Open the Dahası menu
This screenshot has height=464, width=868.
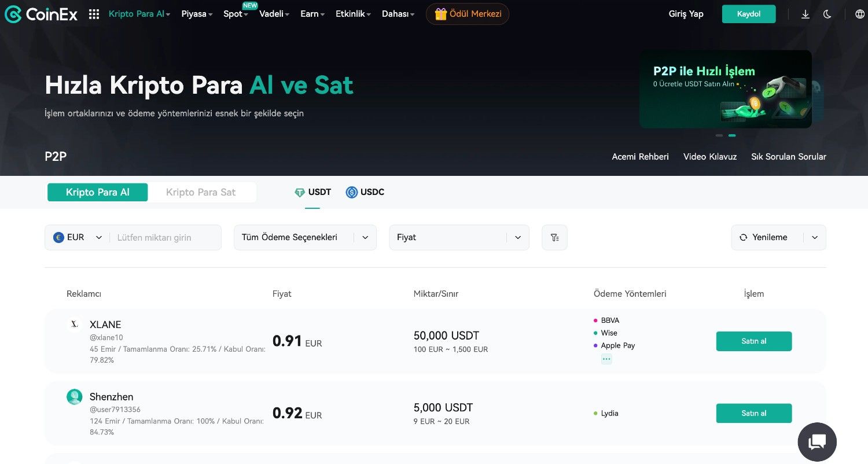(x=398, y=14)
